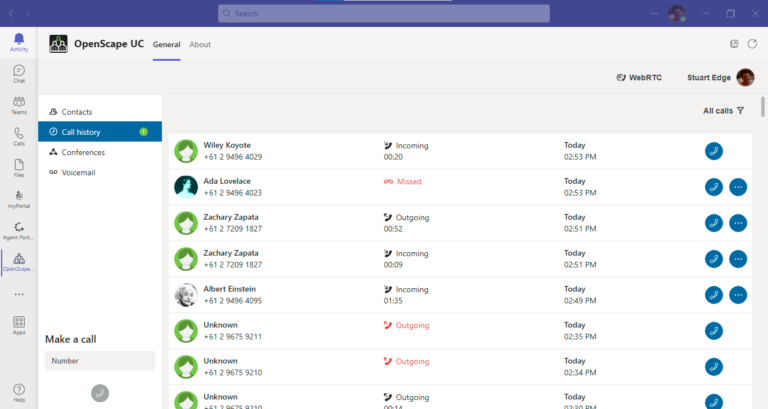Viewport: 768px width, 409px height.
Task: Call Zachary Zapata from Outgoing 00:52 entry
Action: point(714,223)
